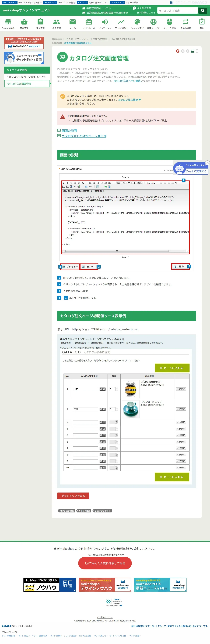Open the その他設定 arrows icon menu
The height and width of the screenshot is (644, 210).
coord(186,24)
